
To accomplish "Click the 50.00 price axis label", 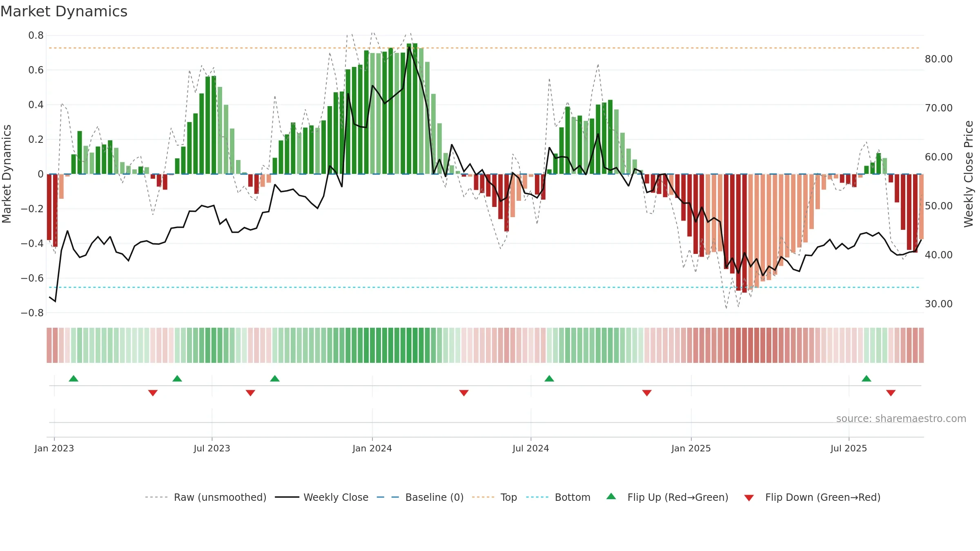I will click(x=939, y=206).
